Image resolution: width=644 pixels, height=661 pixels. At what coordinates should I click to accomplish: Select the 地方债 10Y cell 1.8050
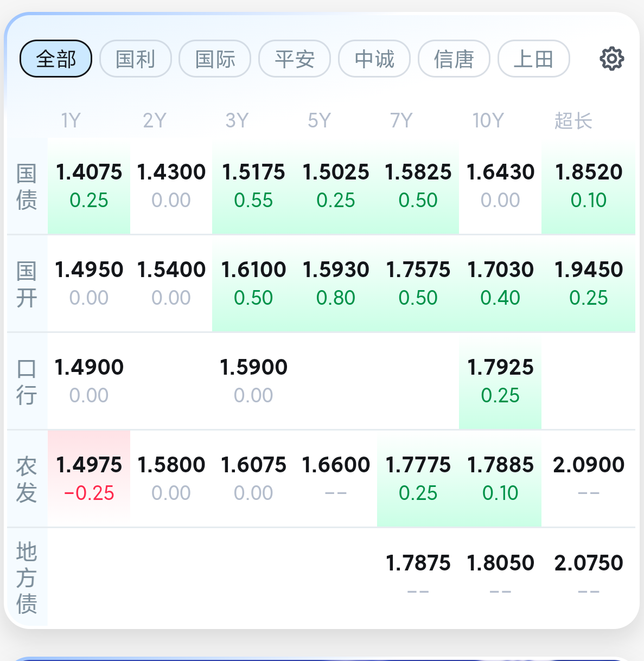[500, 576]
